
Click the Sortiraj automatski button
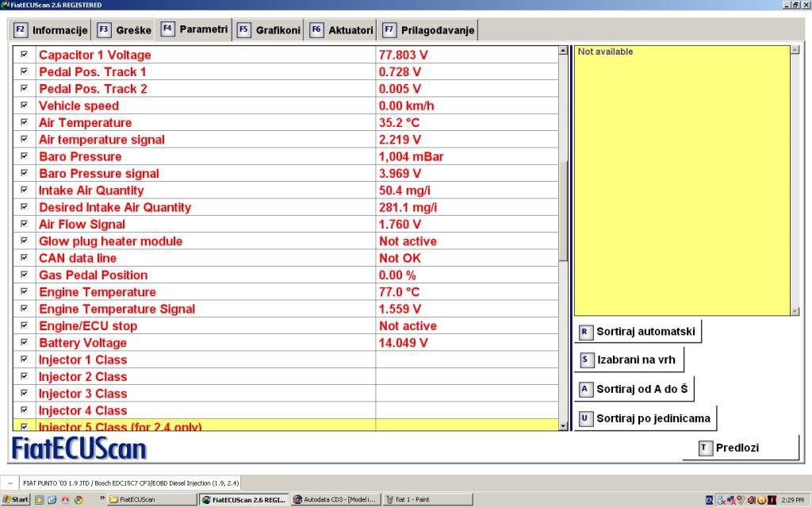click(x=638, y=331)
